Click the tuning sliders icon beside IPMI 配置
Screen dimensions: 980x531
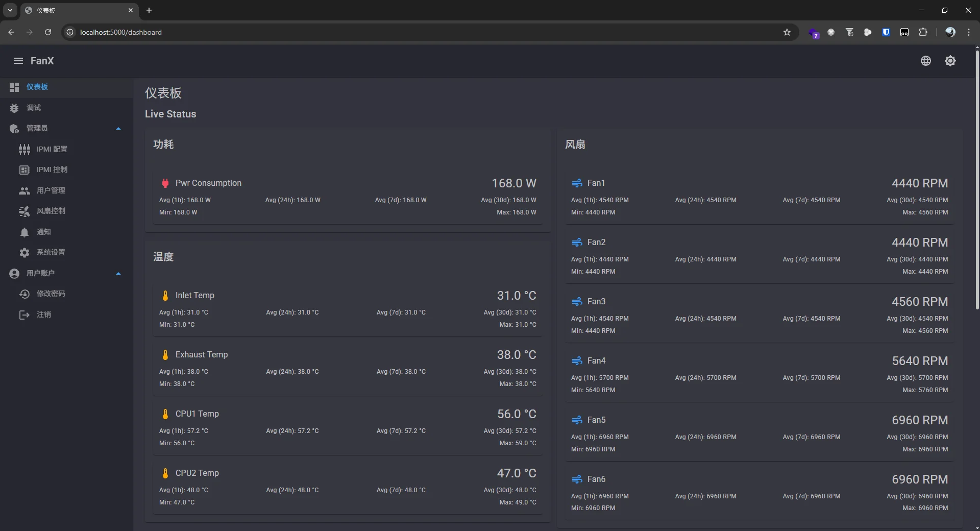[24, 150]
